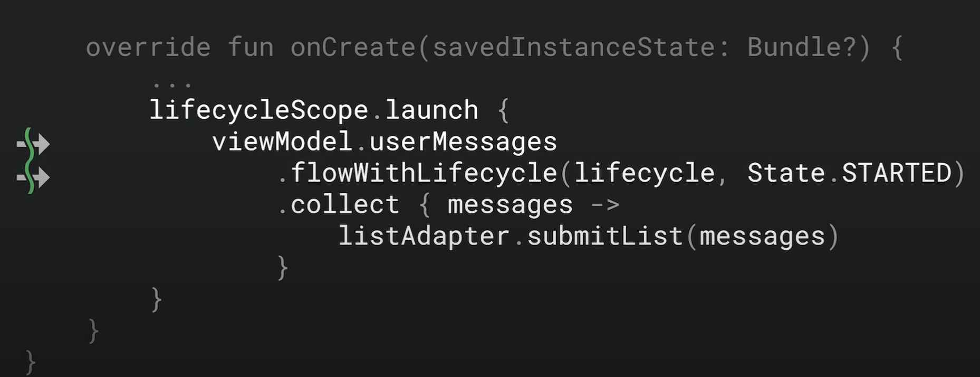This screenshot has width=980, height=377.
Task: Click the launch call after lifecycleScope
Action: [432, 110]
